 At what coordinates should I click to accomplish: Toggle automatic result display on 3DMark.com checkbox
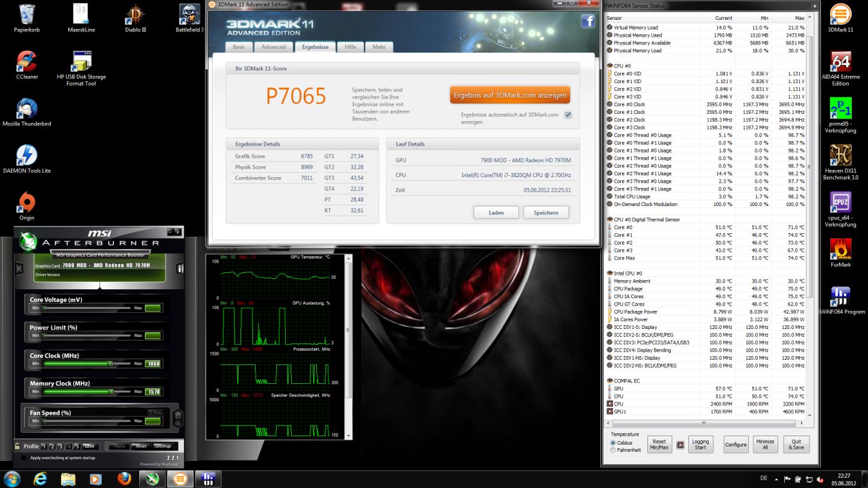coord(568,114)
